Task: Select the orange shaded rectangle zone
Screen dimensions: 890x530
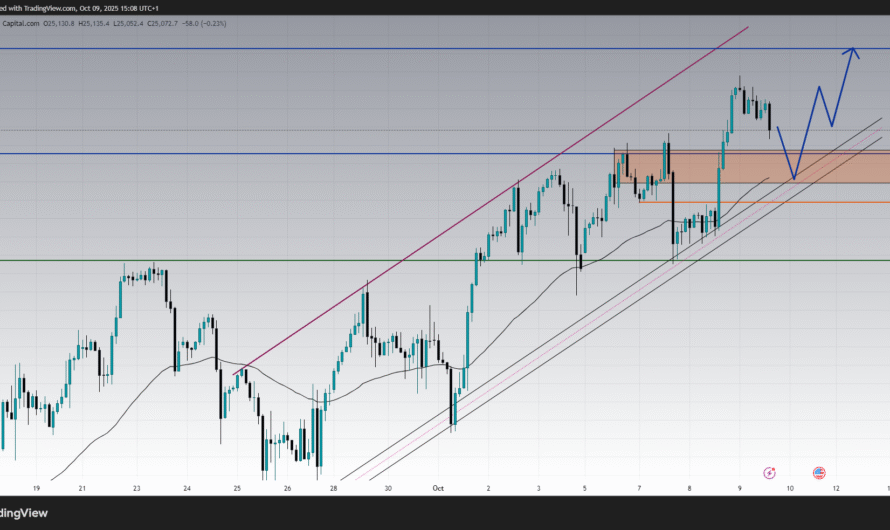Action: tap(752, 166)
